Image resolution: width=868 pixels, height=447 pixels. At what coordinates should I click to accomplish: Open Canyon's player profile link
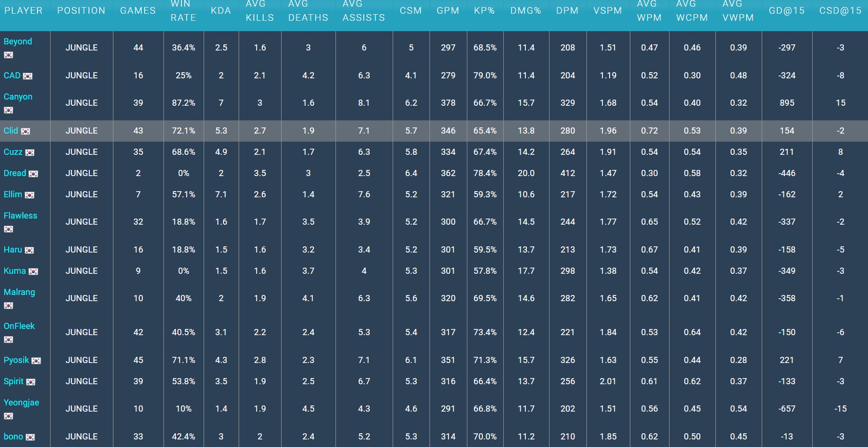pos(18,97)
